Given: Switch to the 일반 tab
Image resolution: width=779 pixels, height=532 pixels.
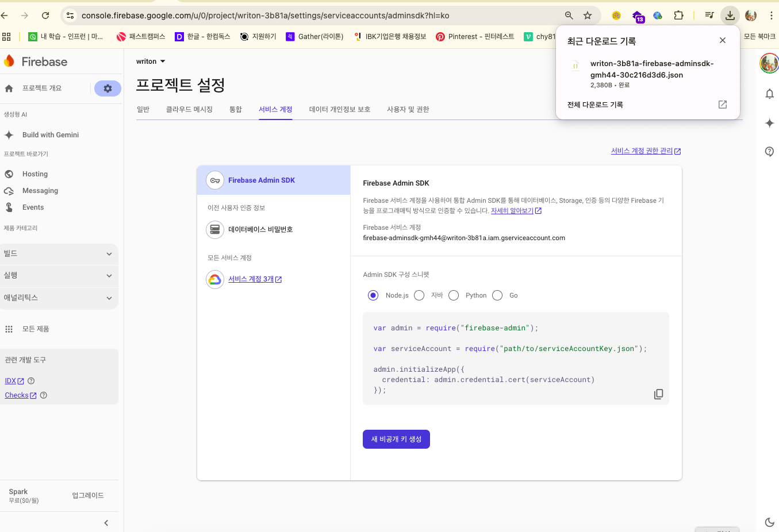Looking at the screenshot, I should (x=143, y=109).
